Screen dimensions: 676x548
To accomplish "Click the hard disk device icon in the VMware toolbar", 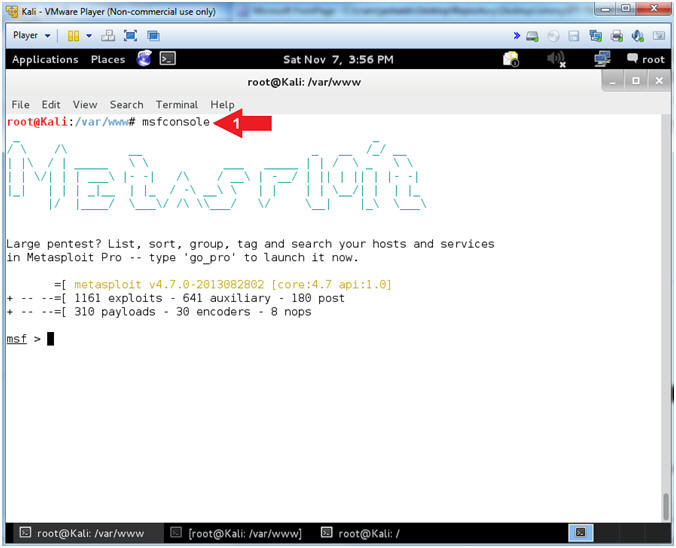I will (532, 36).
